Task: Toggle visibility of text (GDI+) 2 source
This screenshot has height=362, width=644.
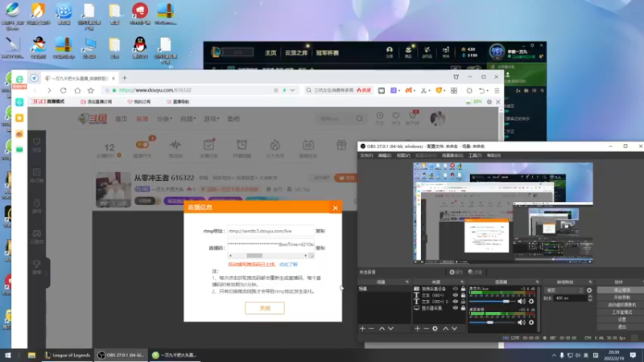Action: point(455,301)
